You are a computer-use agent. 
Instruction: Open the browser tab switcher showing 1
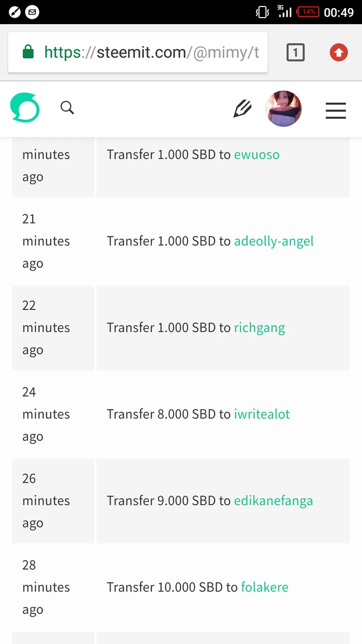(x=296, y=52)
